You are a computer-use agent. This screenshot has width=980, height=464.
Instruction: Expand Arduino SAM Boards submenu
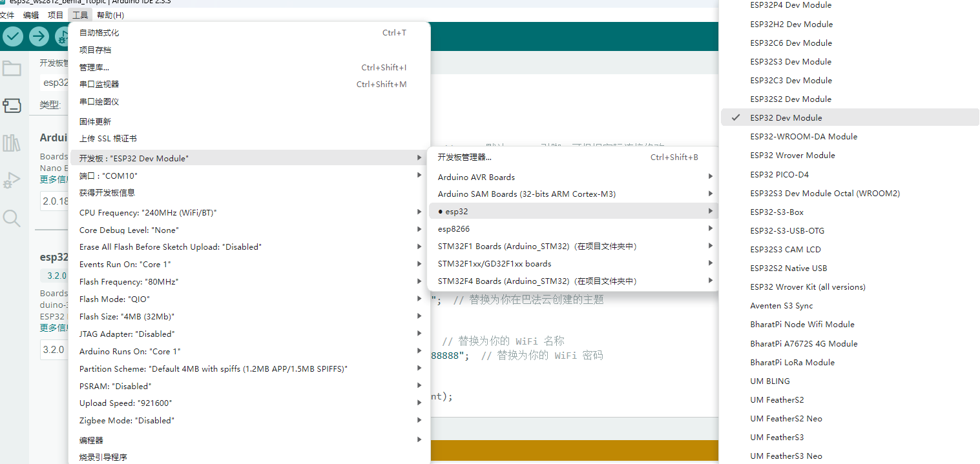pos(573,194)
